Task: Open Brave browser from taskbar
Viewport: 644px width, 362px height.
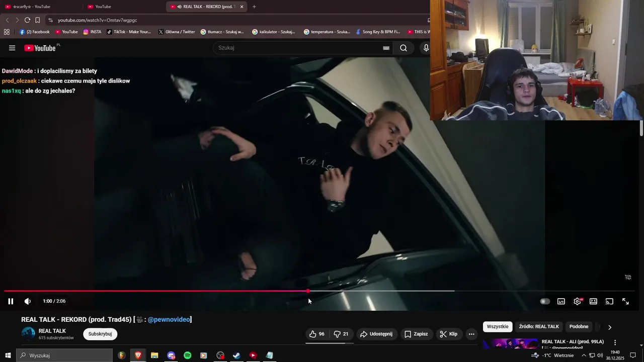Action: (138, 355)
